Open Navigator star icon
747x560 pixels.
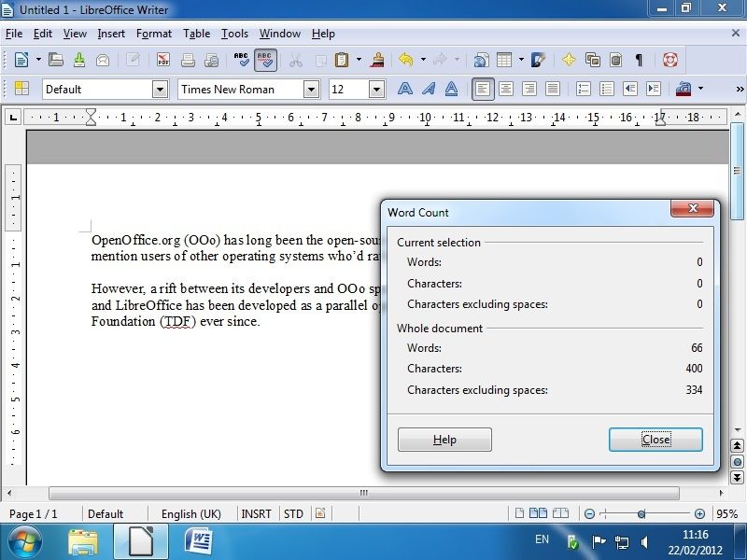tap(569, 60)
